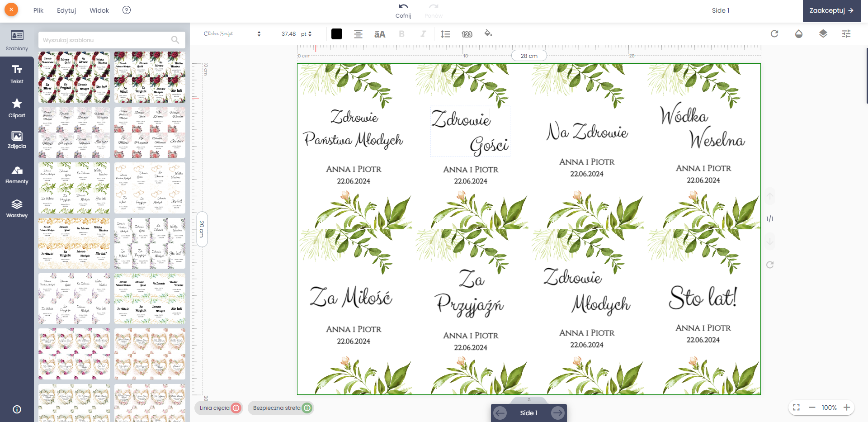Toggle italic text formatting
The height and width of the screenshot is (422, 868).
423,34
